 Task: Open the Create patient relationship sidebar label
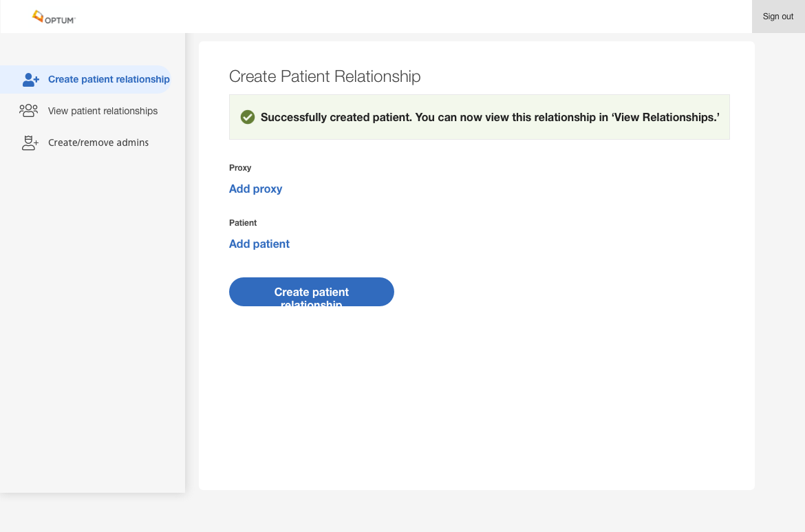click(109, 80)
